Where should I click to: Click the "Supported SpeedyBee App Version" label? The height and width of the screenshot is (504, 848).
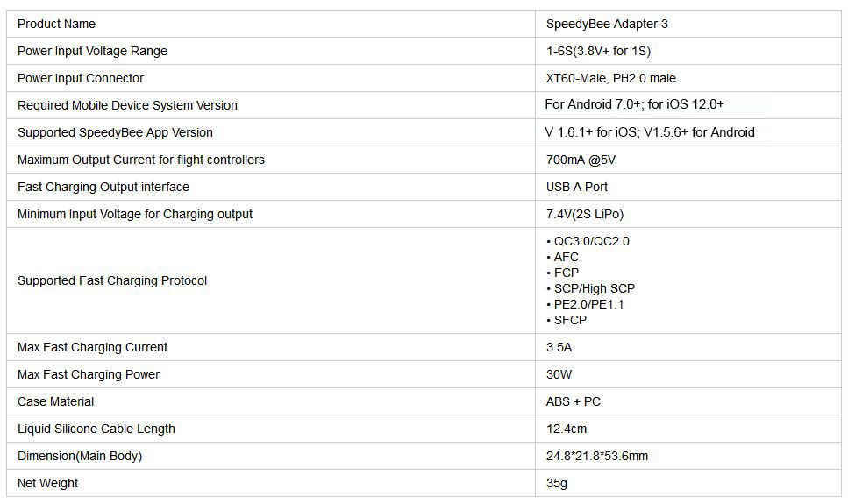click(115, 132)
